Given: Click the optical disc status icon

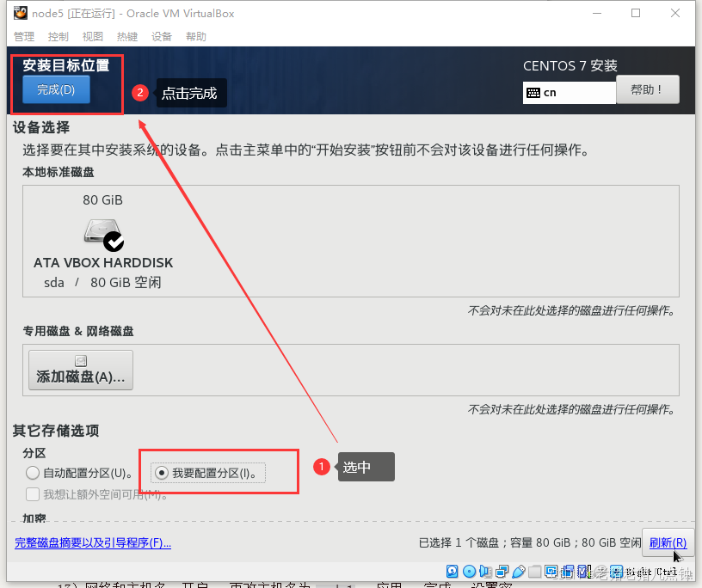Looking at the screenshot, I should coord(469,572).
